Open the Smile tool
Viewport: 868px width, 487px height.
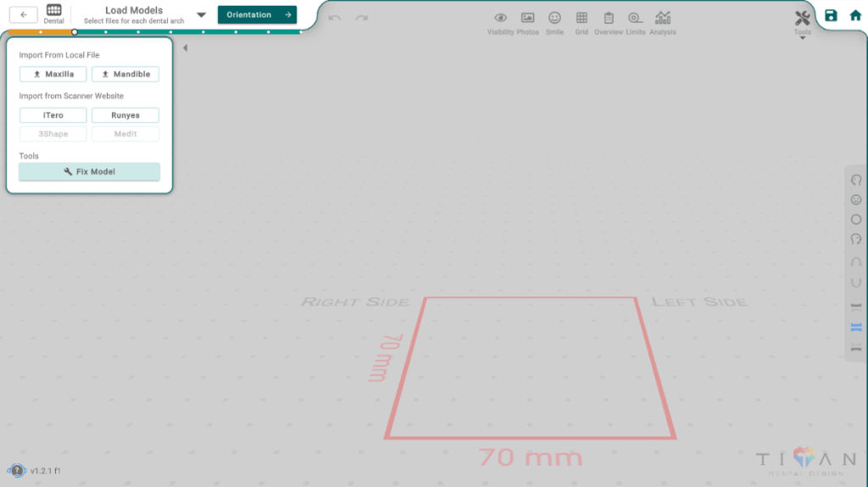pos(554,23)
